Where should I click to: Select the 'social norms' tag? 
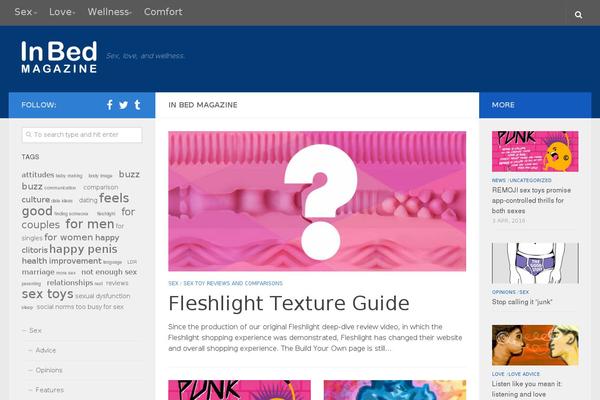click(55, 307)
